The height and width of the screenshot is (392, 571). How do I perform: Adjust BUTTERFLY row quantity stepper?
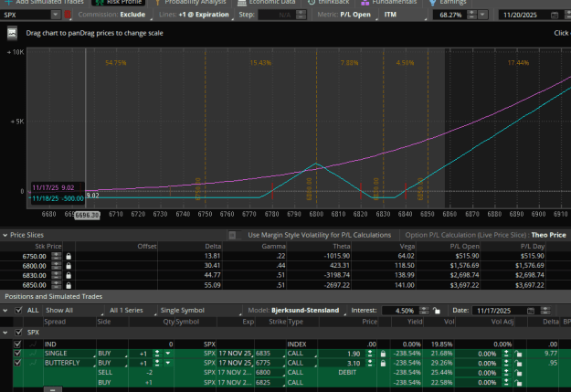[157, 363]
